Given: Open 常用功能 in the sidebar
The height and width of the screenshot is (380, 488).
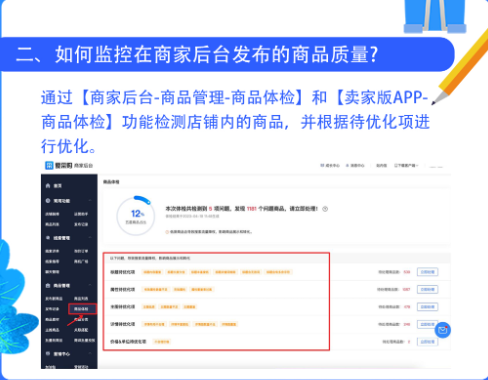Looking at the screenshot, I should tap(62, 201).
